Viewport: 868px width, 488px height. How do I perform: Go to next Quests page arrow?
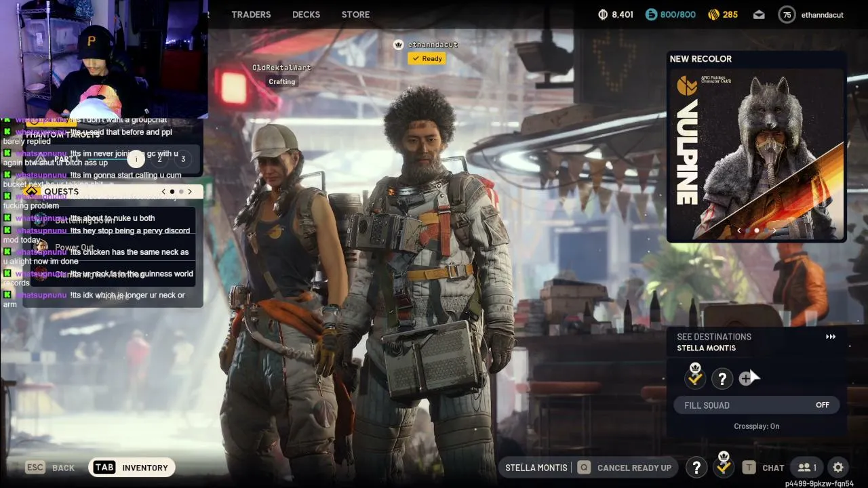pos(190,192)
